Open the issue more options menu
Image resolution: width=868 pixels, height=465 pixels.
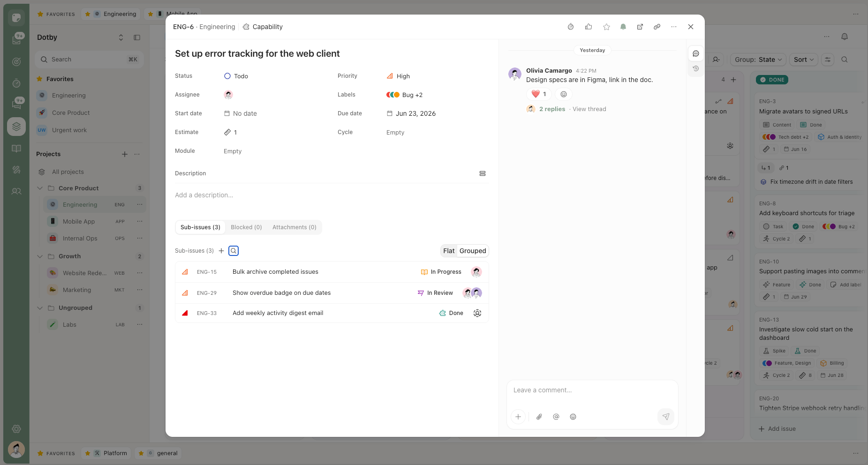click(674, 27)
